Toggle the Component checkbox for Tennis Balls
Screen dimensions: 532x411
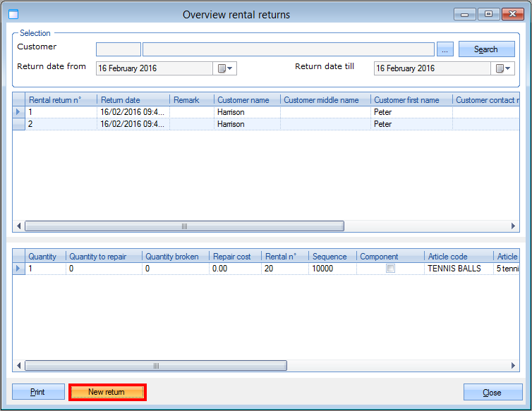390,269
